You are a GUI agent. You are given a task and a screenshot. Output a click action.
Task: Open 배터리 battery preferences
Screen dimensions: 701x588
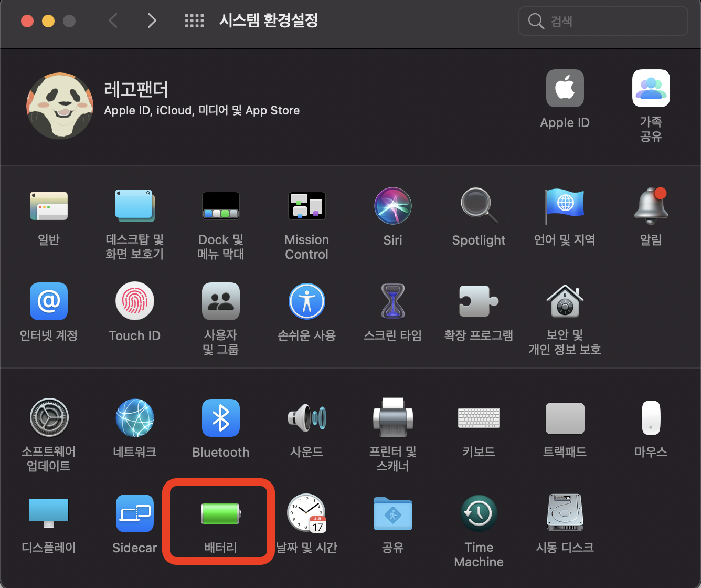[x=221, y=513]
